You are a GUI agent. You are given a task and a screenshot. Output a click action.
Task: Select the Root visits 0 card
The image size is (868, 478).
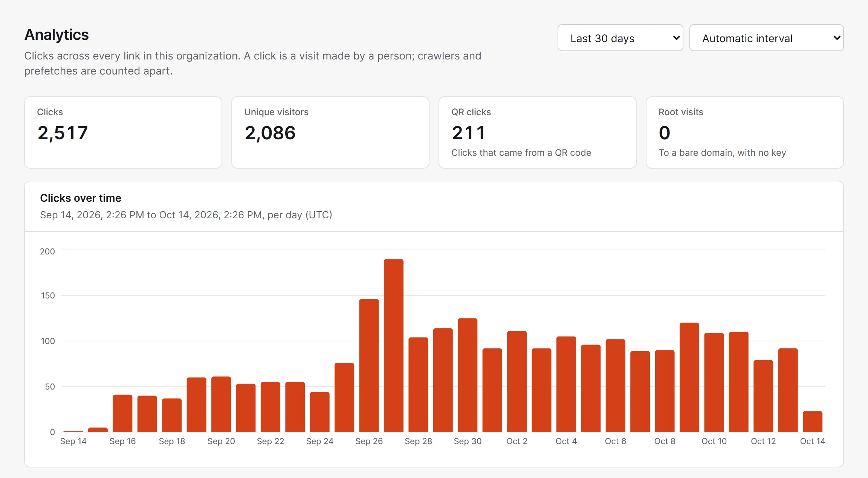[x=745, y=132]
